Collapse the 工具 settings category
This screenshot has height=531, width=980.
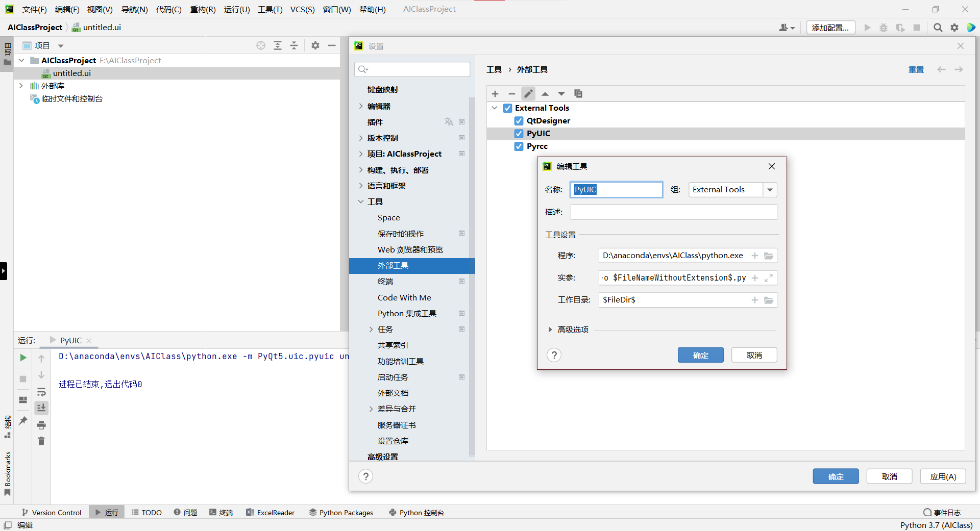point(361,202)
